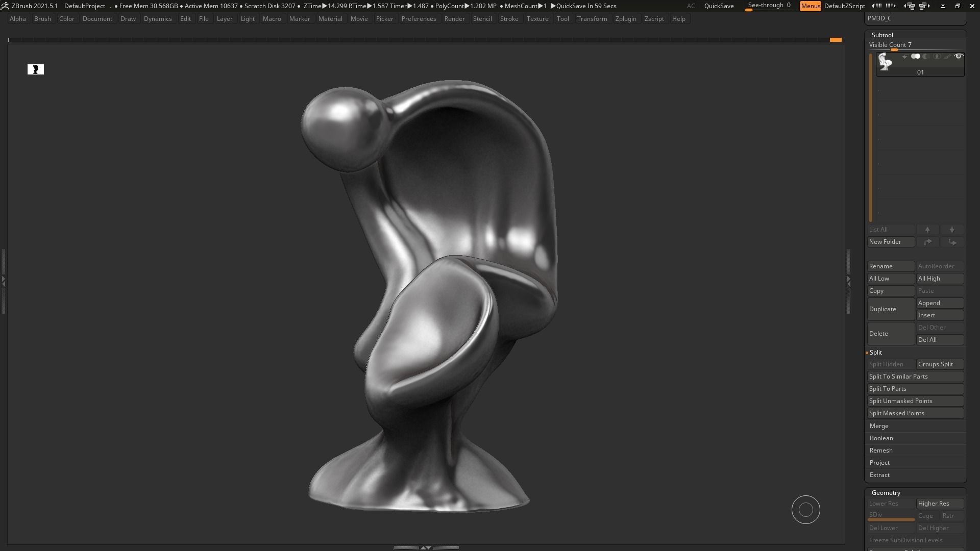Click the ZBrush logo icon in title bar
This screenshot has width=980, height=551.
(x=5, y=6)
